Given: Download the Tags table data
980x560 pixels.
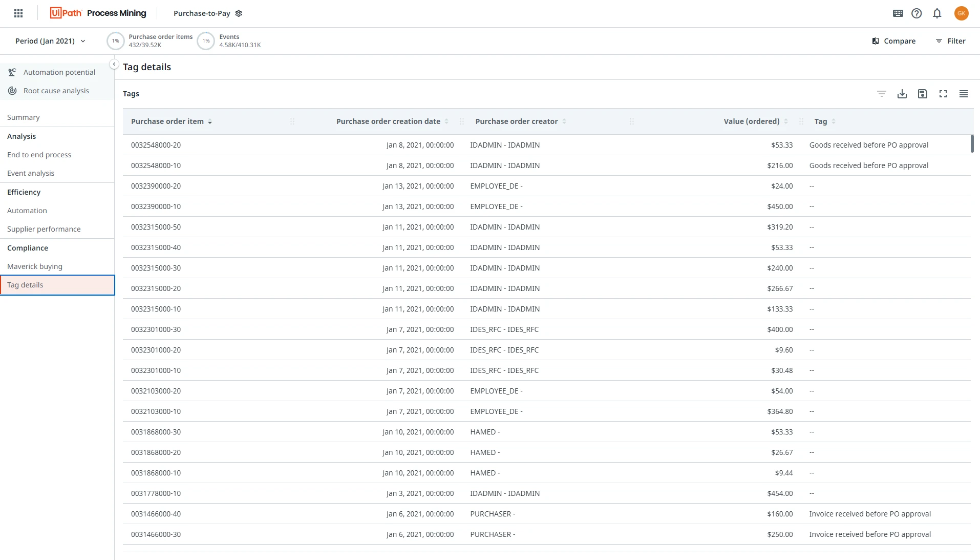Looking at the screenshot, I should click(902, 94).
